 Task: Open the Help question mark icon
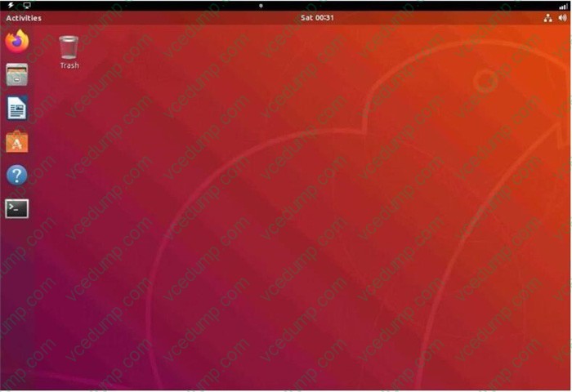tap(16, 175)
